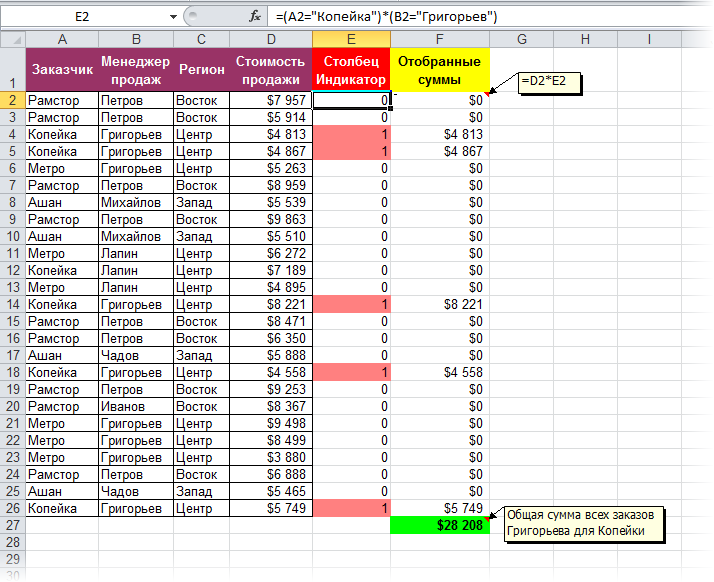Select column C header

(x=201, y=39)
